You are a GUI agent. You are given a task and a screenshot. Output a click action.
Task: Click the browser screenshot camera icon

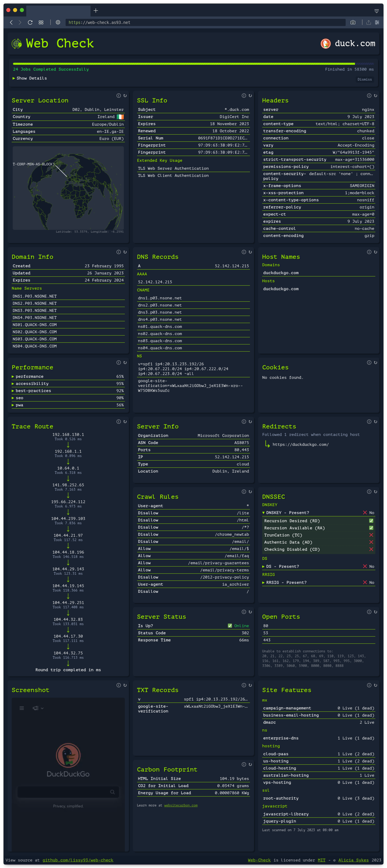(x=353, y=22)
